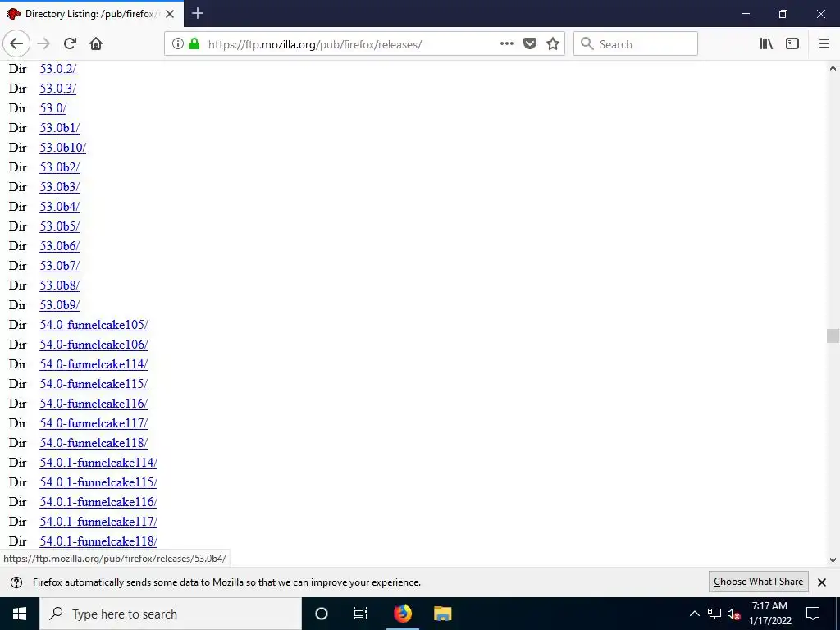The image size is (840, 630).
Task: Open 54.0.1-funnelcake115/ link
Action: (98, 482)
